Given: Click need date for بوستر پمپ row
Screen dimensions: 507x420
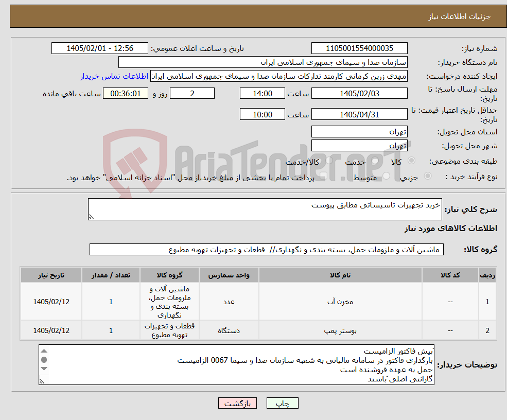Looking at the screenshot, I should [51, 330].
